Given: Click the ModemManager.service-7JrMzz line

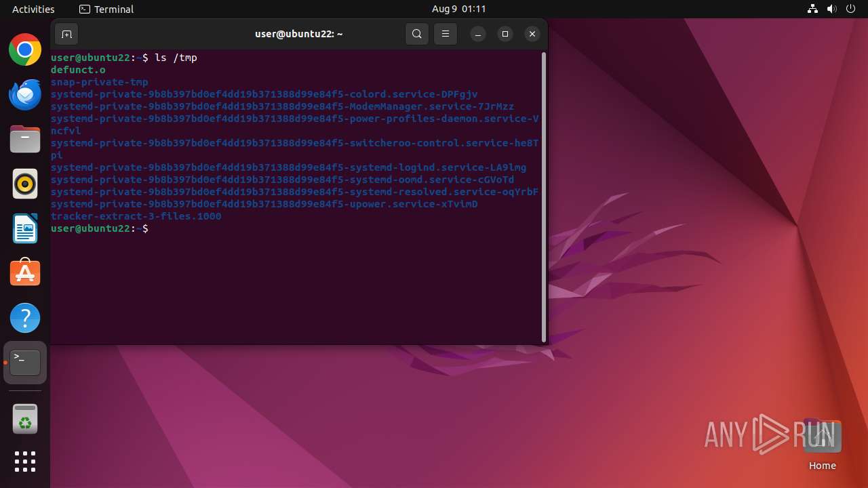Looking at the screenshot, I should [282, 106].
